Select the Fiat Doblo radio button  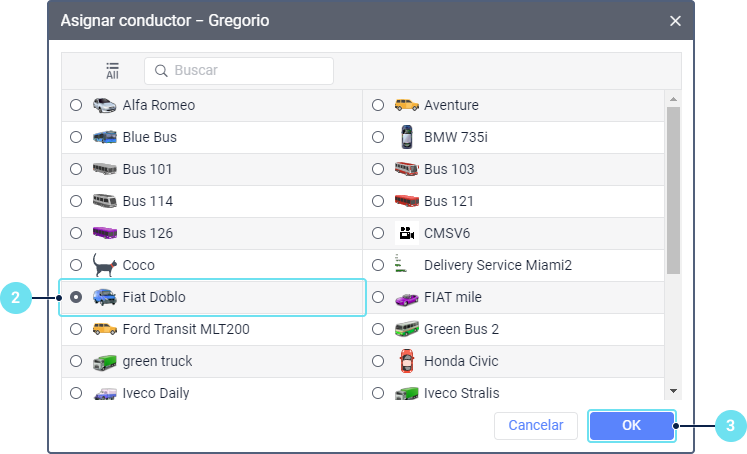coord(76,297)
